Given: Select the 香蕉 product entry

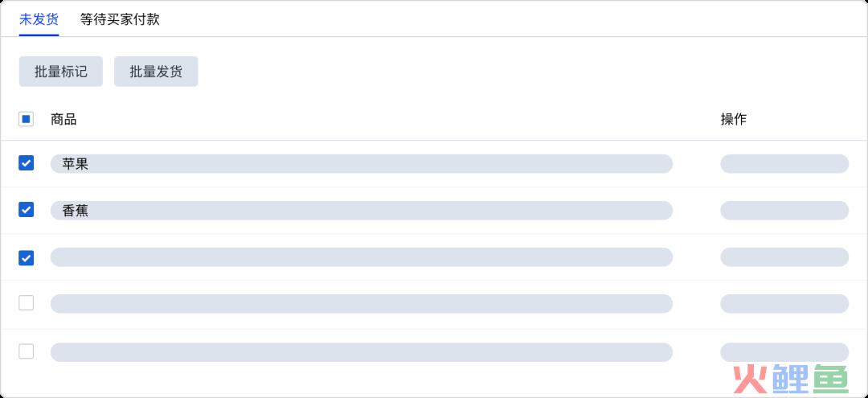Looking at the screenshot, I should (362, 211).
